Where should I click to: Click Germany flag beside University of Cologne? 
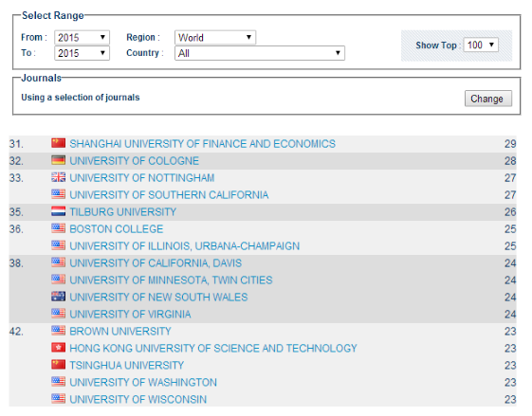click(59, 160)
